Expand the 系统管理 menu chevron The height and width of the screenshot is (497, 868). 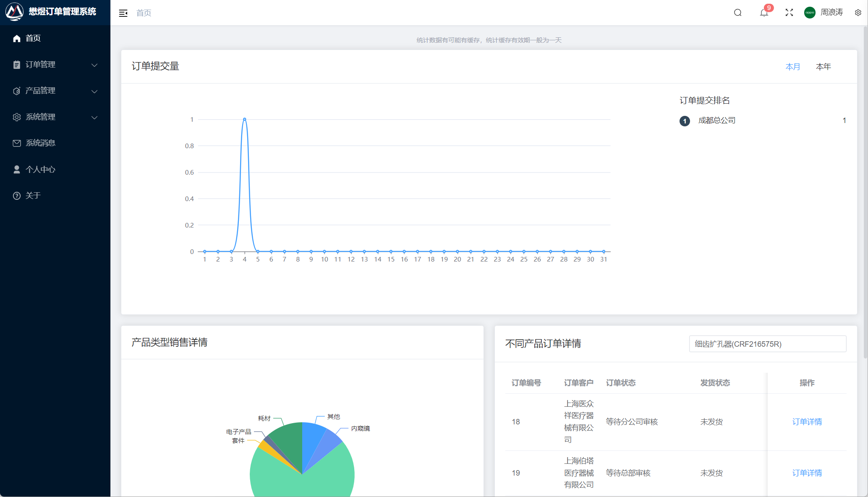pyautogui.click(x=94, y=118)
